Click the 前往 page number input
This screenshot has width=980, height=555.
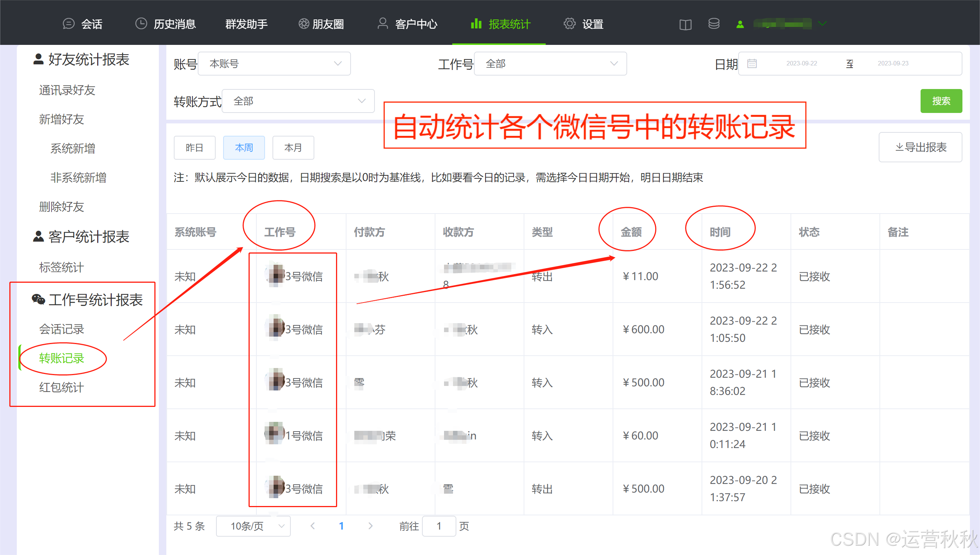click(438, 526)
